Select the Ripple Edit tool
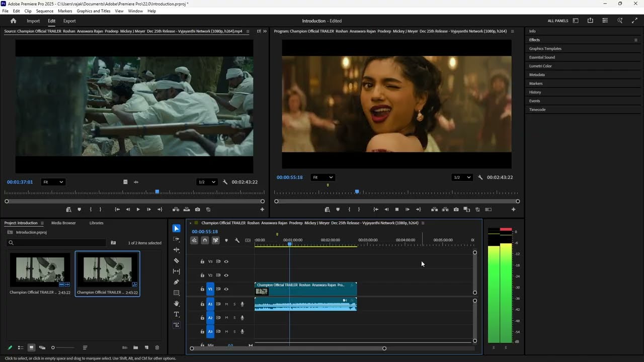 pyautogui.click(x=177, y=250)
